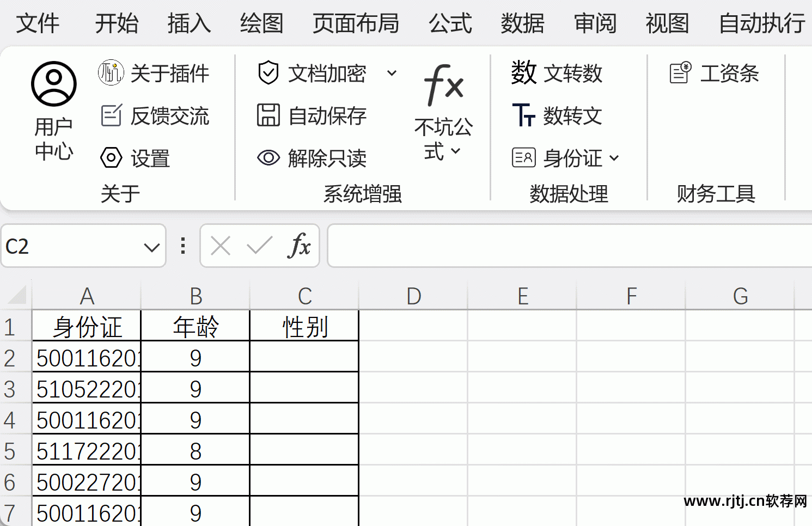This screenshot has height=526, width=812.
Task: Select row 7 header
Action: coord(16,512)
